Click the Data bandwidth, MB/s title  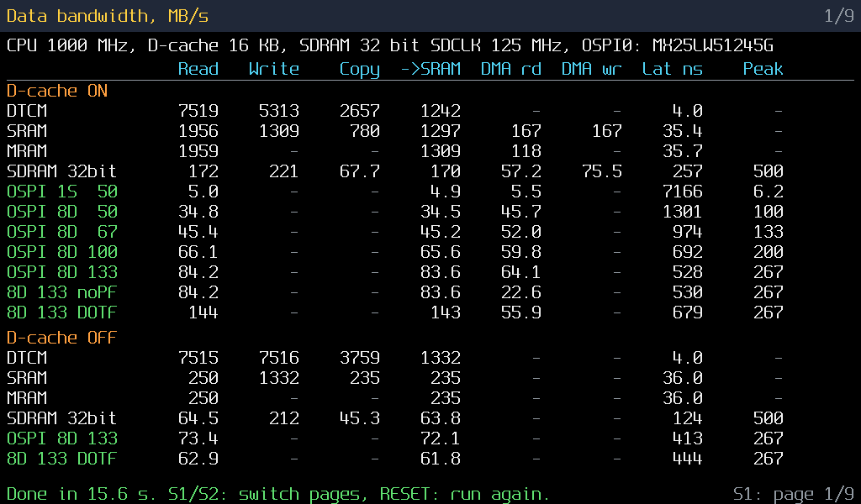tap(108, 16)
